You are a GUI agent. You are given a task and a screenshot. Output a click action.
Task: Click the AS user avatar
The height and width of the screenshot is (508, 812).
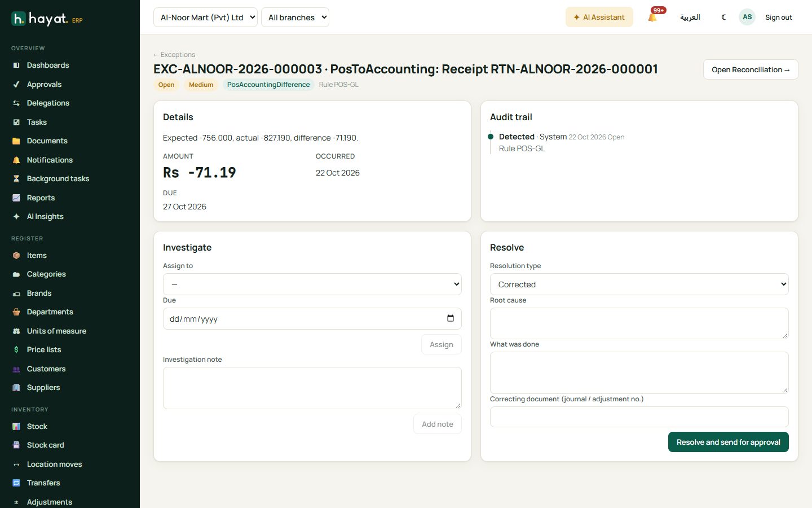tap(747, 17)
